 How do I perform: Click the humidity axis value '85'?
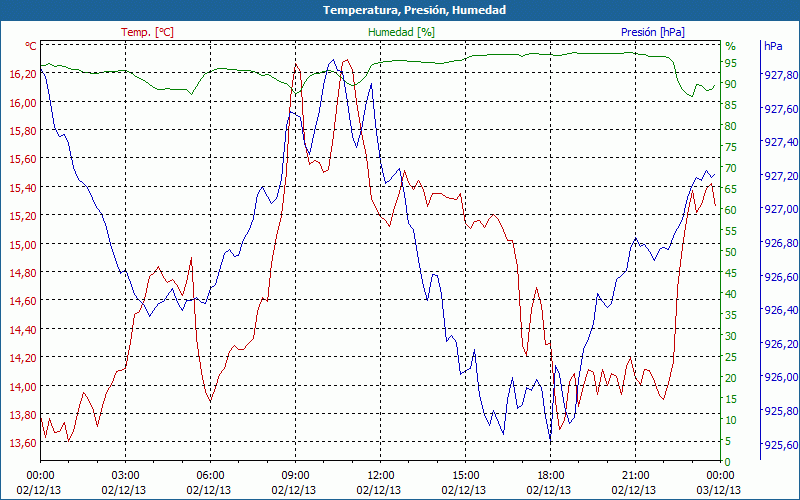[731, 105]
